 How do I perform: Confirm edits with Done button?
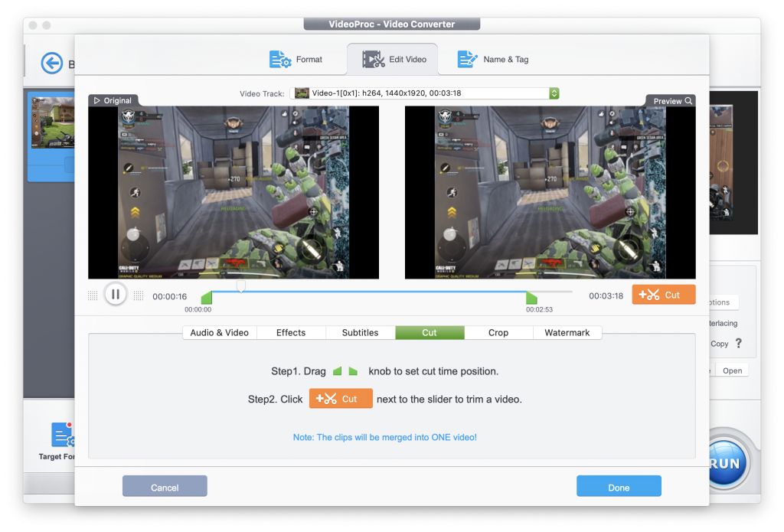coord(619,486)
